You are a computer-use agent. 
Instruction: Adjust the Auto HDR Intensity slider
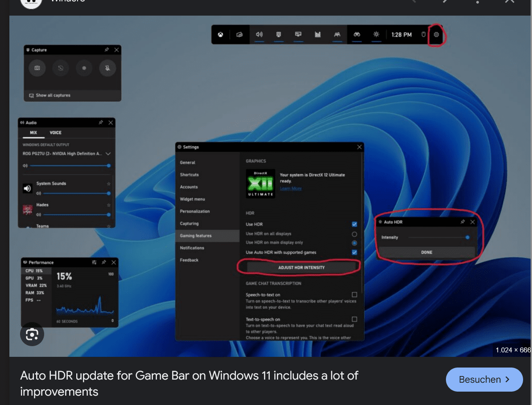point(439,238)
